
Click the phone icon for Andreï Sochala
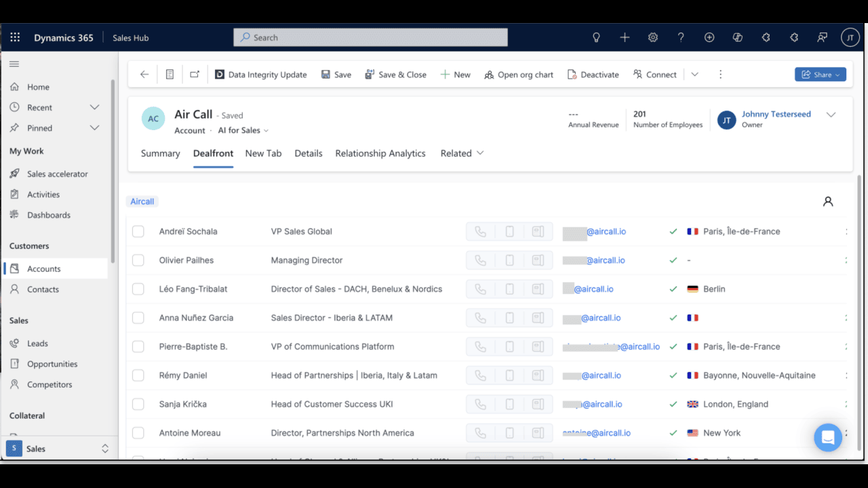(480, 232)
